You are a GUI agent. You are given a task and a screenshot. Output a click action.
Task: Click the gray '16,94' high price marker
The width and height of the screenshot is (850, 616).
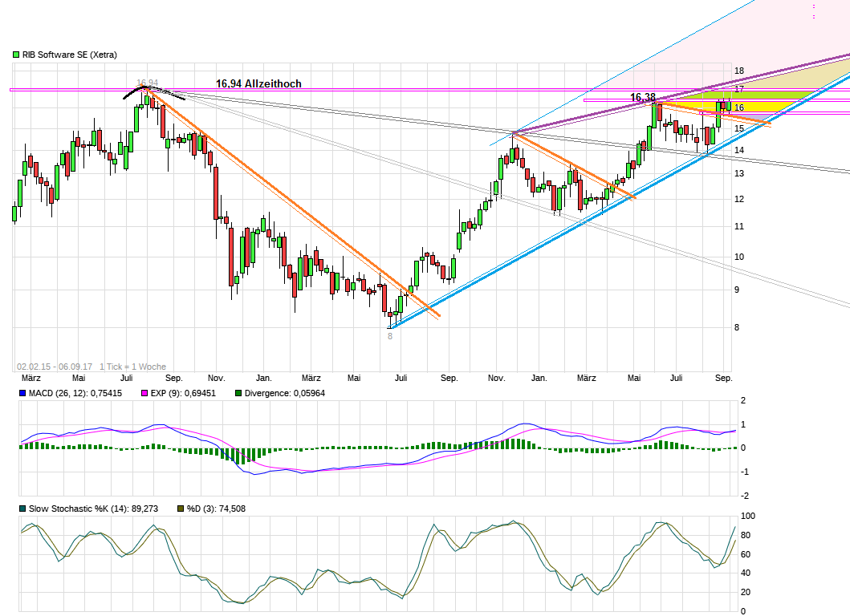148,83
